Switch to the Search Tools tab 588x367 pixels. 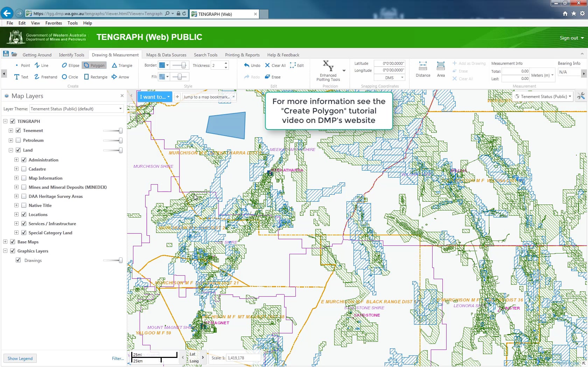pos(205,55)
